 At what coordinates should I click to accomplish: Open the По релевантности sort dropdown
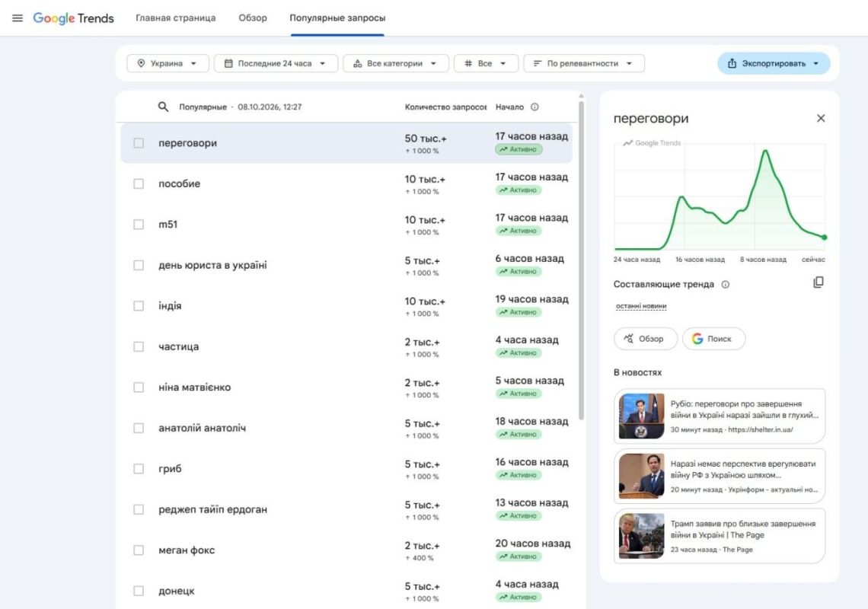(583, 63)
